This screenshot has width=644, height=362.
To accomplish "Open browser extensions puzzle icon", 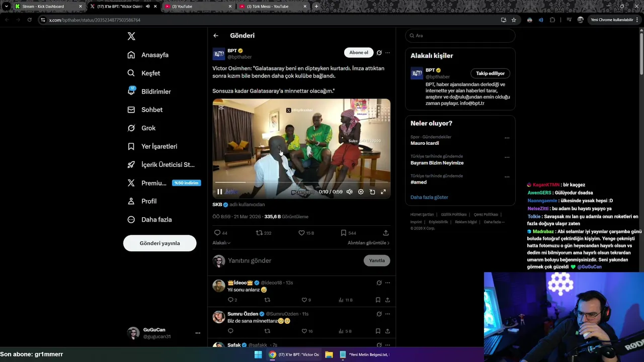I will 552,20.
